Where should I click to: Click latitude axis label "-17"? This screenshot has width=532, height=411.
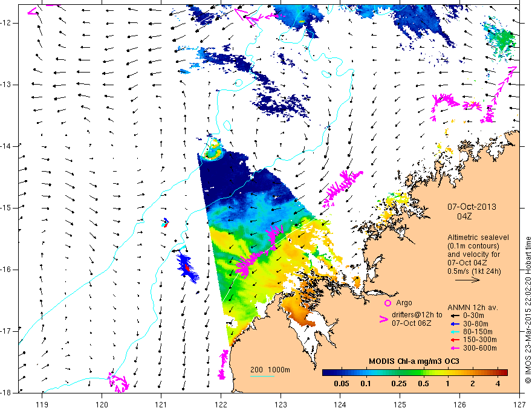6,331
